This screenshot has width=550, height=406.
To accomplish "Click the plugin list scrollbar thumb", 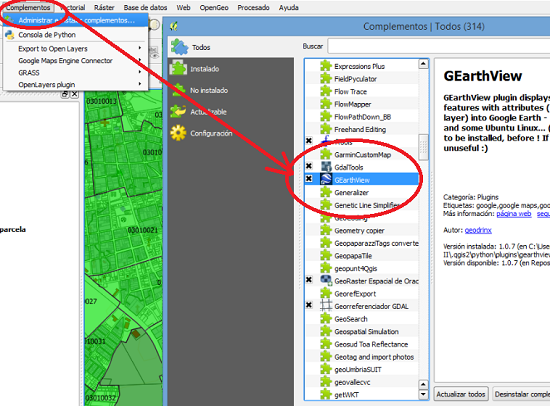I will 423,147.
